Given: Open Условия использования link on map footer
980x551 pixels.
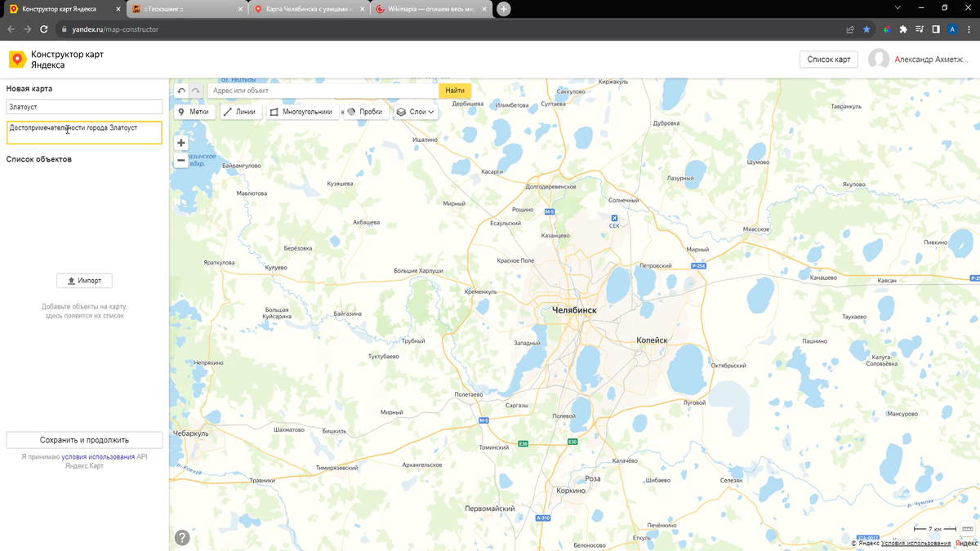Looking at the screenshot, I should (x=915, y=543).
